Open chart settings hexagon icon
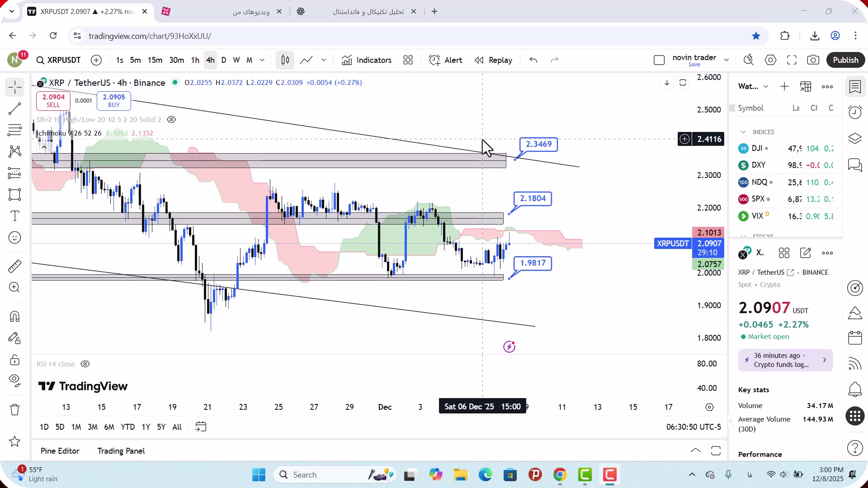Screen dimensions: 868x488 point(770,60)
